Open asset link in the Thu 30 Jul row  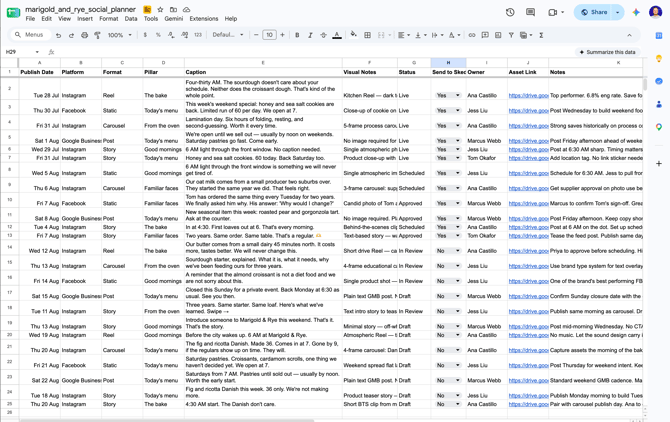coord(528,111)
